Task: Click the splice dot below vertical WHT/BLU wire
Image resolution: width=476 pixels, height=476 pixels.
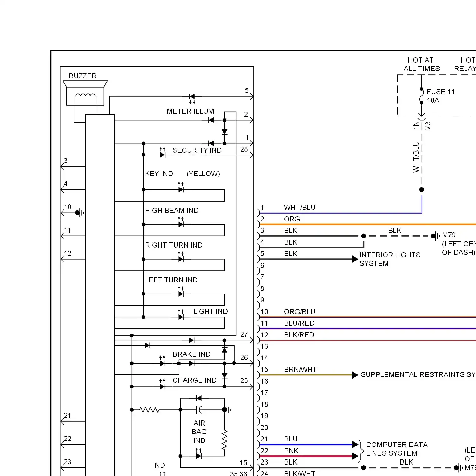Action: 421,189
